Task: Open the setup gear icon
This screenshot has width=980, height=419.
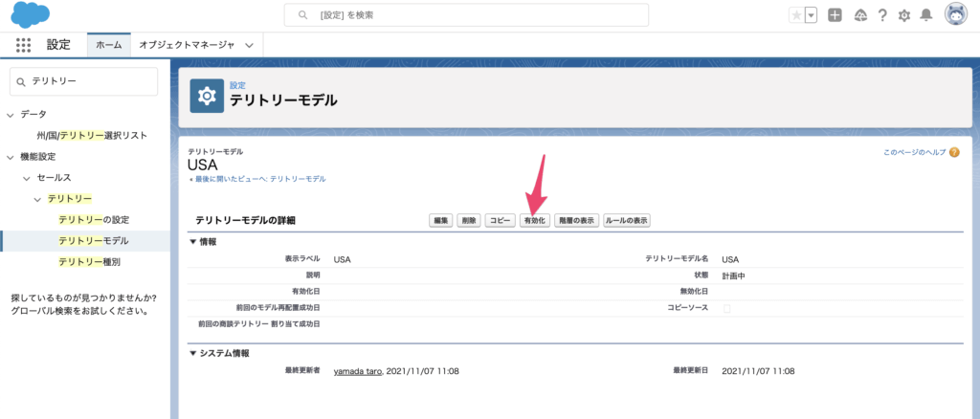Action: tap(904, 15)
